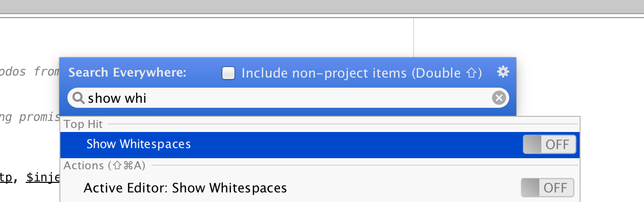Image resolution: width=644 pixels, height=202 pixels.
Task: Click the Actions (⇧⌘A) section header
Action: pos(104,165)
